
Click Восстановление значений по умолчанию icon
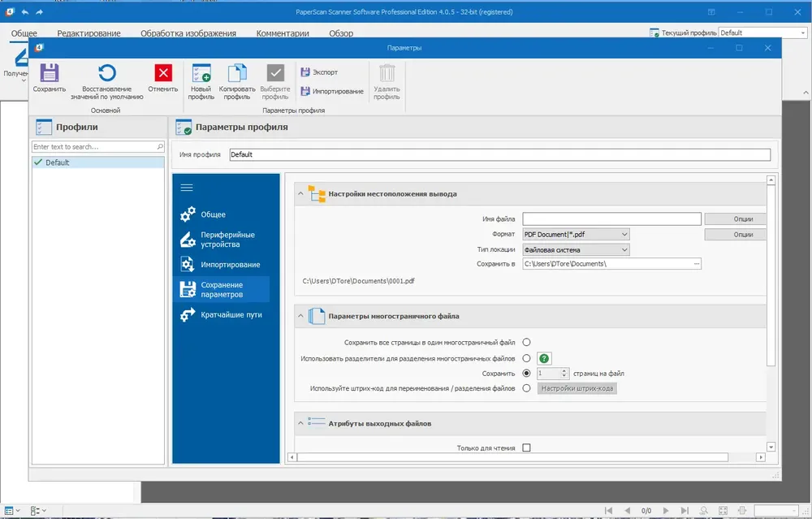[x=106, y=73]
